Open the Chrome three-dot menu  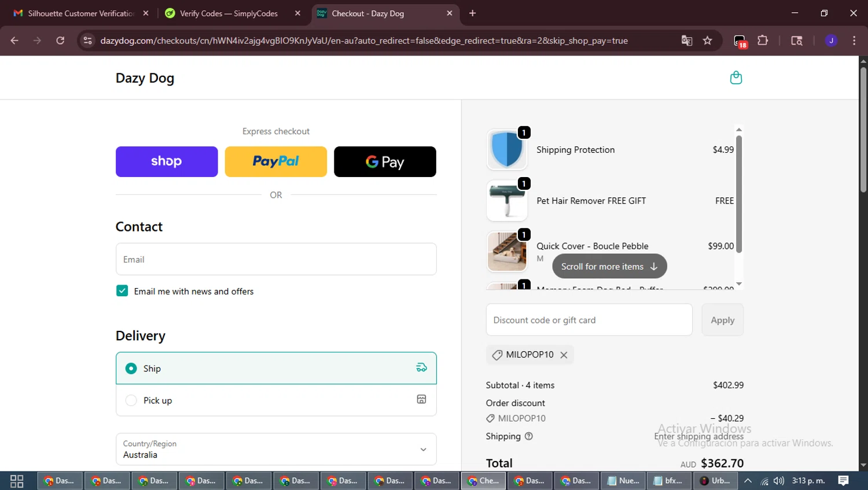click(854, 40)
